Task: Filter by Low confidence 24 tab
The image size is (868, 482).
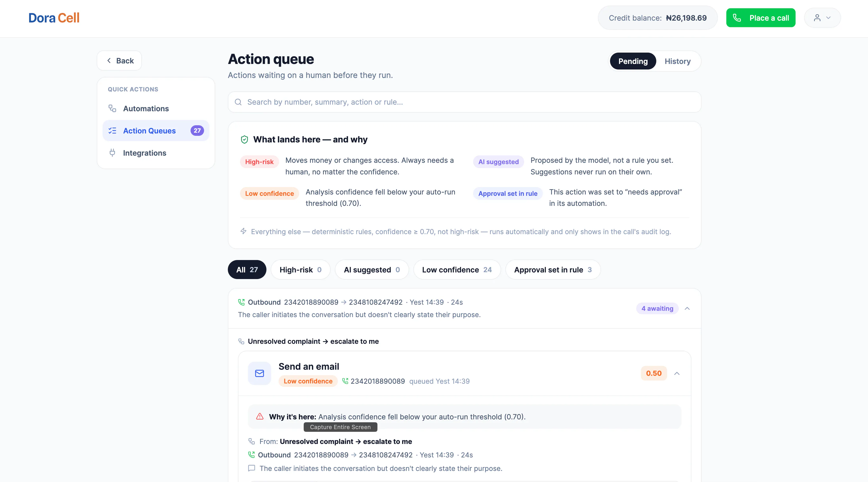Action: coord(457,270)
